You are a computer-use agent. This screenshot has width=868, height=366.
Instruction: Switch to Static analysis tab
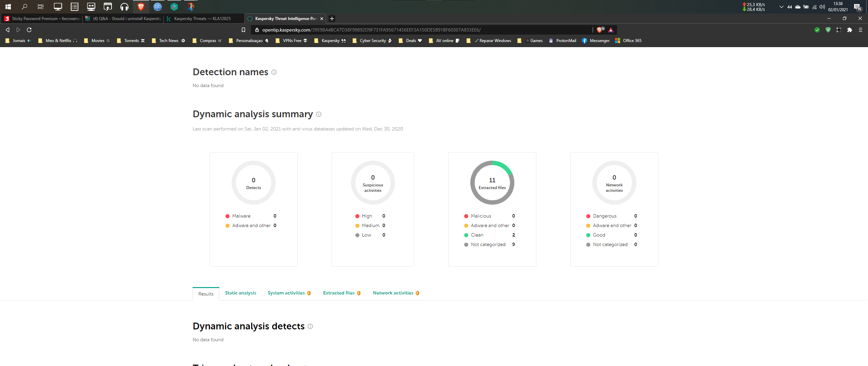(x=240, y=293)
